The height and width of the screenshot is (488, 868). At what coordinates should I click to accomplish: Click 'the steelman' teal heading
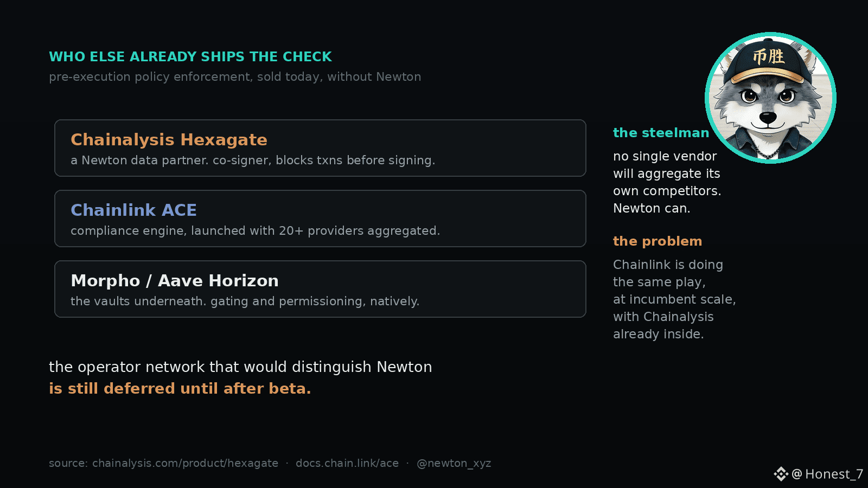(x=661, y=133)
